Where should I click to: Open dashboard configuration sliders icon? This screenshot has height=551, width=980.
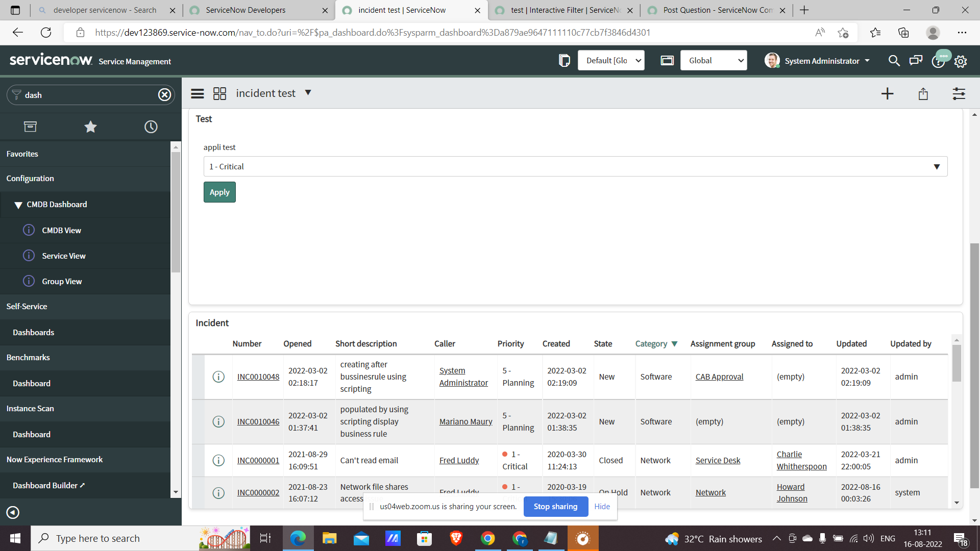959,93
